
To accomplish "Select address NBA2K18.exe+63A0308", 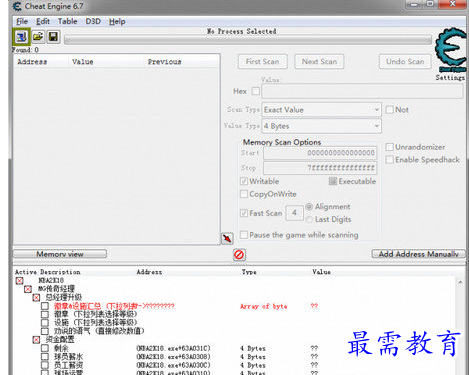I will point(173,357).
